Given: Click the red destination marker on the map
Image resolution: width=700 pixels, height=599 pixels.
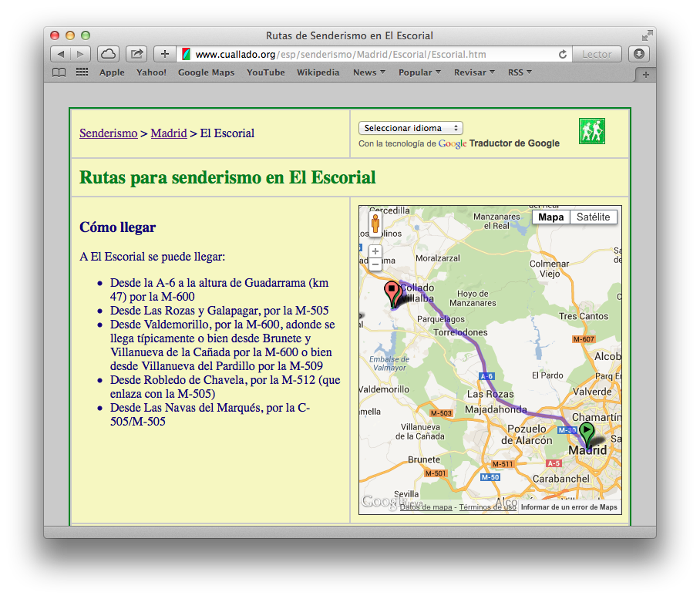Looking at the screenshot, I should (392, 294).
